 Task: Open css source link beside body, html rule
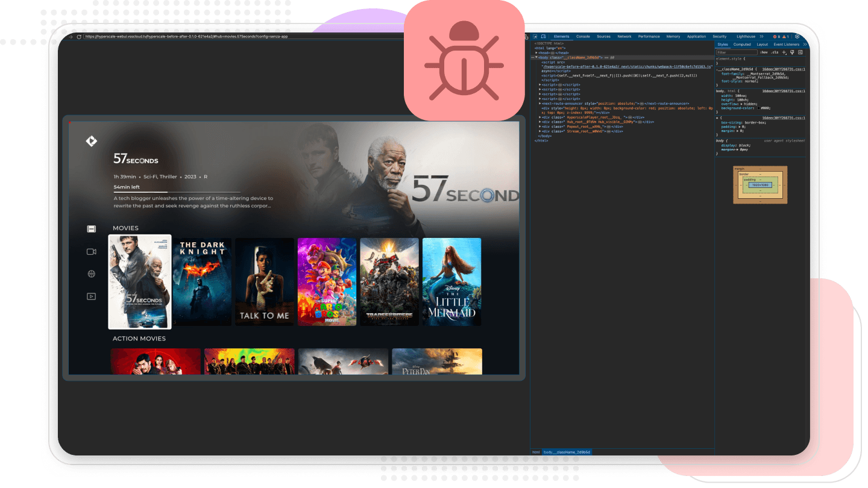(784, 91)
